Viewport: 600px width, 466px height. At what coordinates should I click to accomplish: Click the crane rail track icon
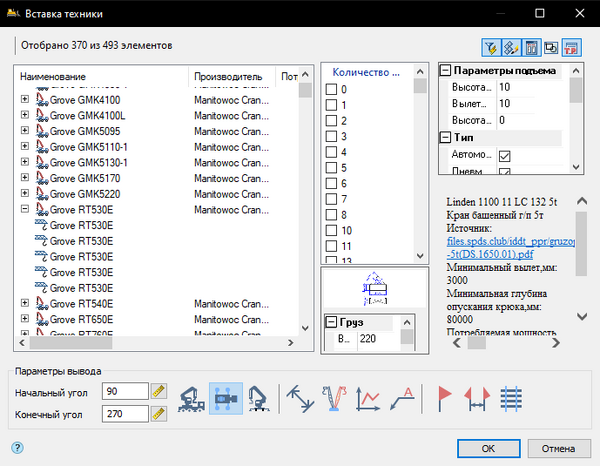click(511, 399)
